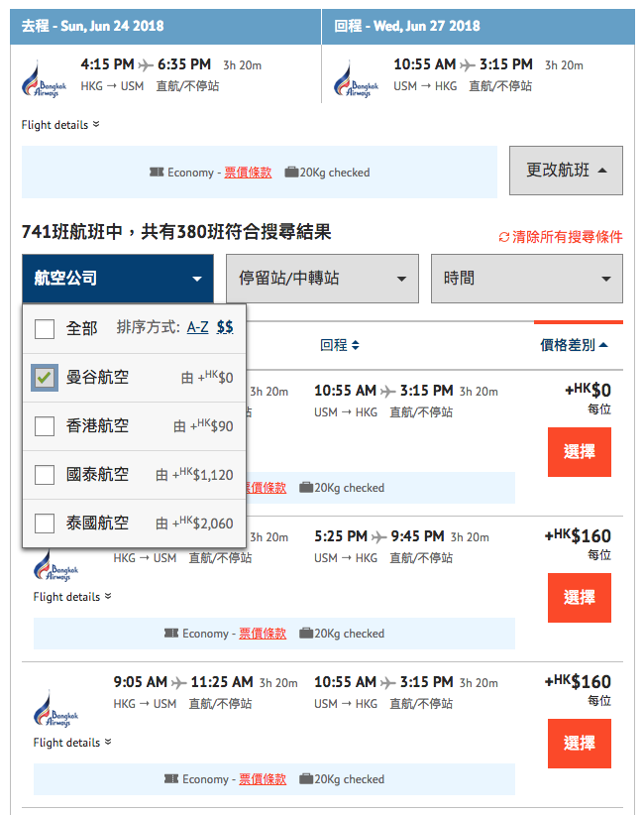Click the 741班航班中 results count heading

[176, 232]
